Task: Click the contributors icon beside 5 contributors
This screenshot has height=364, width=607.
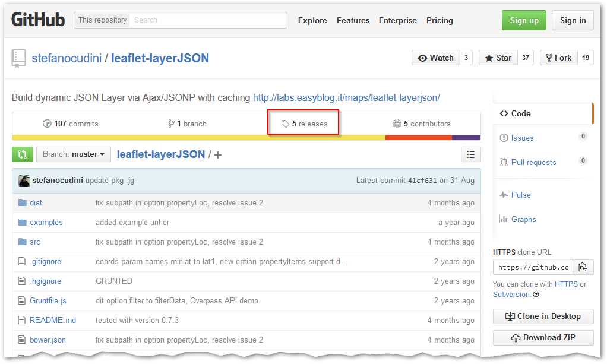Action: tap(397, 124)
